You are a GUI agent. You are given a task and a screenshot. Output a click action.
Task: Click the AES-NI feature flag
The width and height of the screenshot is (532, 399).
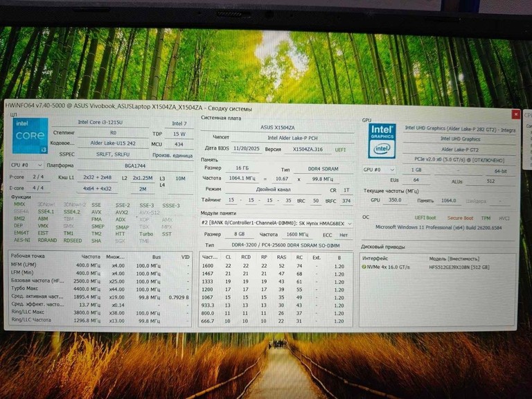pyautogui.click(x=22, y=240)
